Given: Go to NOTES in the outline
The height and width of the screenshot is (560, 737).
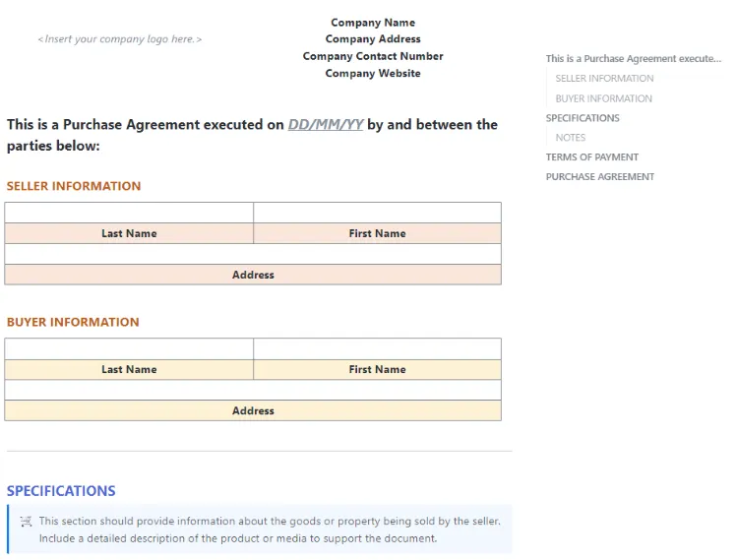Looking at the screenshot, I should tap(570, 138).
